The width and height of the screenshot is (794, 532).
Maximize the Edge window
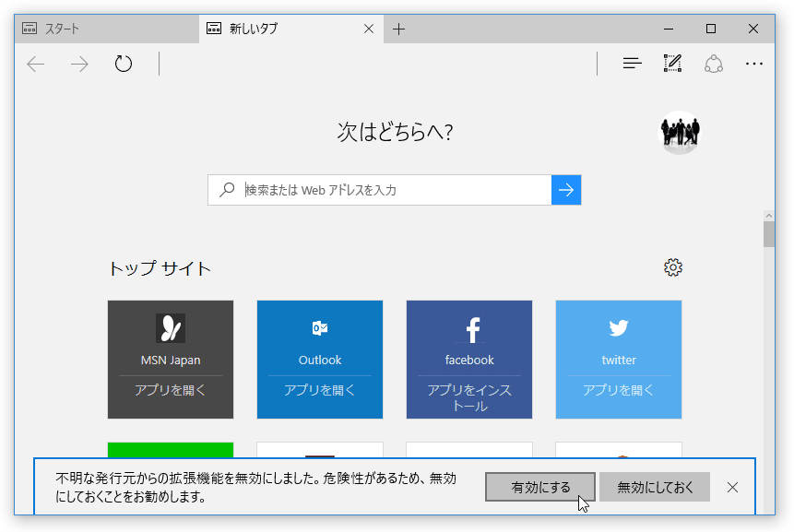711,29
